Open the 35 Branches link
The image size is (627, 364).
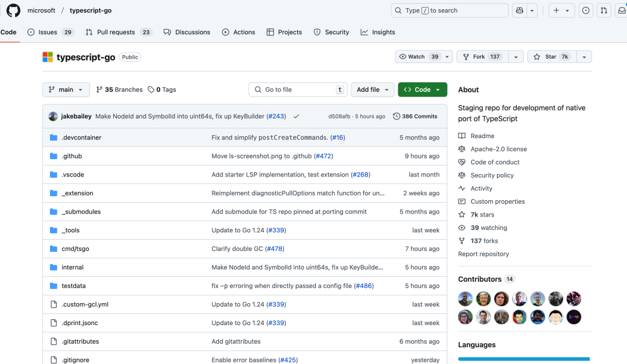coord(119,89)
